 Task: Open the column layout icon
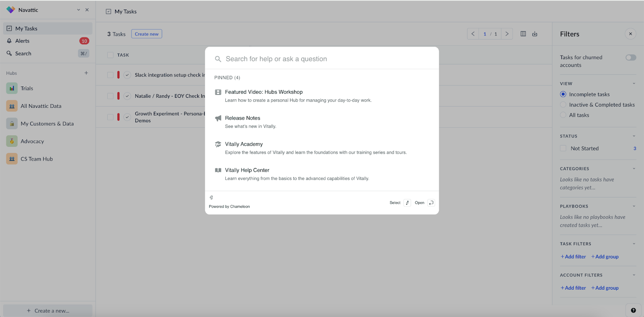click(523, 34)
